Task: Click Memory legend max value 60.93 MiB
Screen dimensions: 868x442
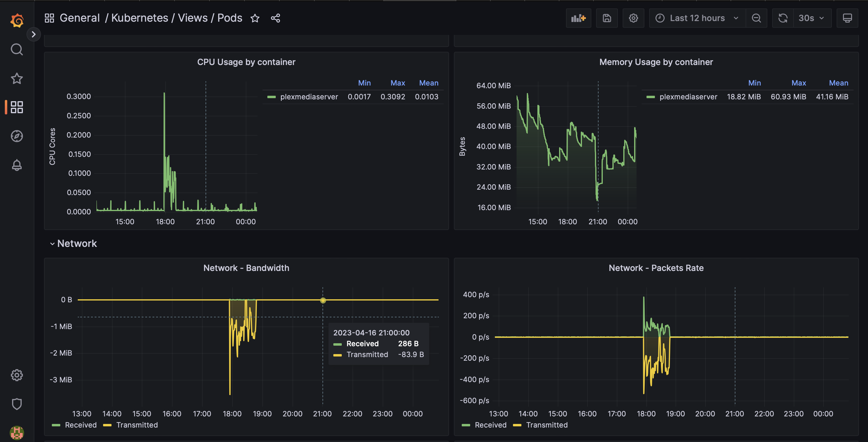Action: coord(788,97)
